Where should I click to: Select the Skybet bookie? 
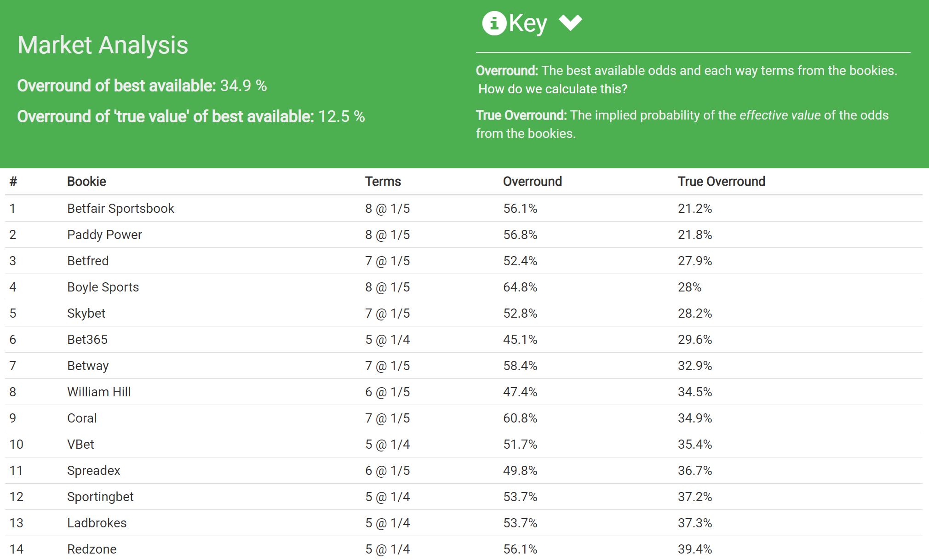pyautogui.click(x=86, y=314)
